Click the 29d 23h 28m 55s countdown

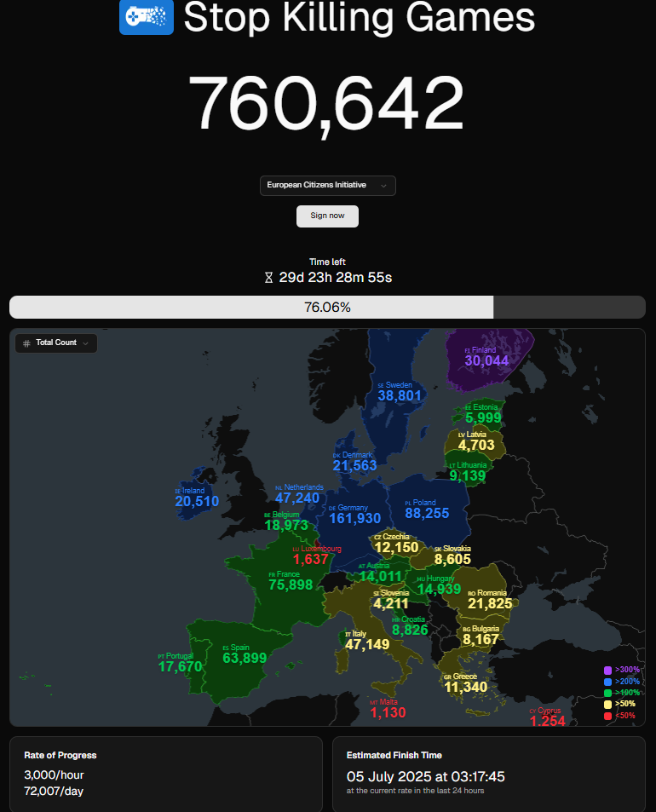336,278
